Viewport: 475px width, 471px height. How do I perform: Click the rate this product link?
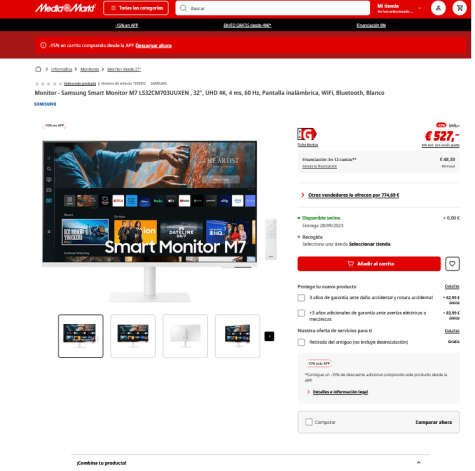click(80, 83)
